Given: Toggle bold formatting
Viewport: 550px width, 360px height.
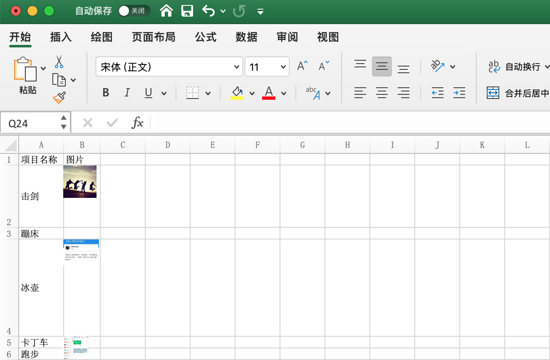Looking at the screenshot, I should [106, 93].
